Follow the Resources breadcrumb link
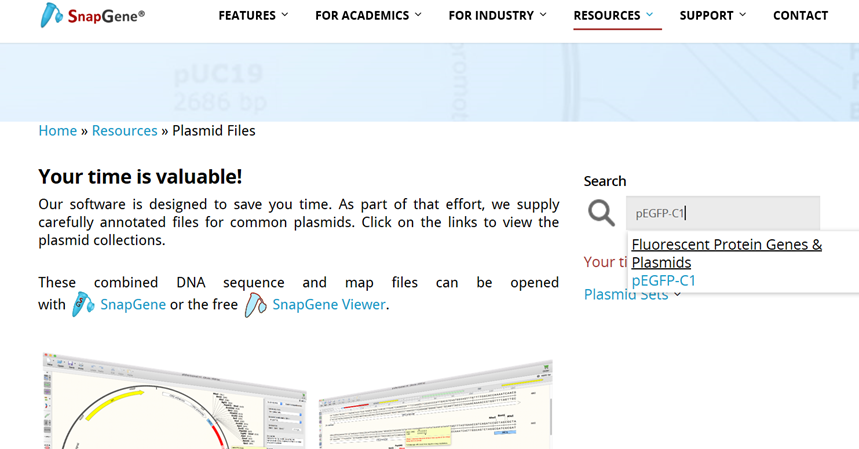This screenshot has height=449, width=859. [x=124, y=131]
